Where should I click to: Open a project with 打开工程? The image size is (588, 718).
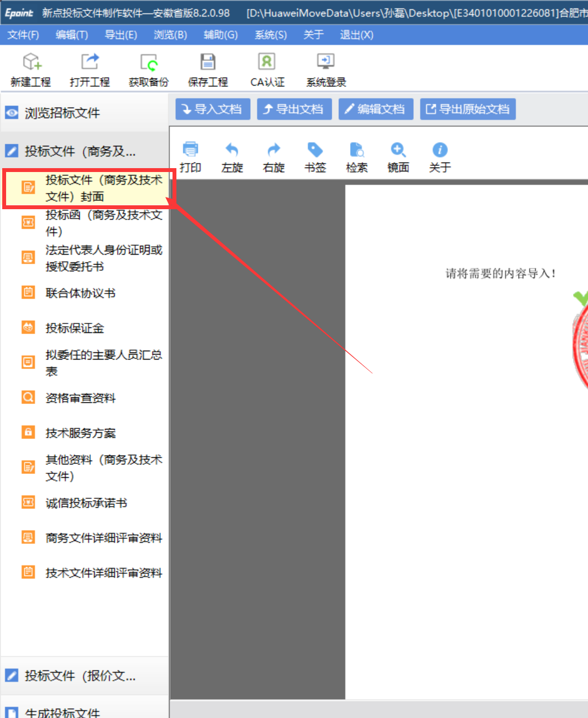(89, 62)
